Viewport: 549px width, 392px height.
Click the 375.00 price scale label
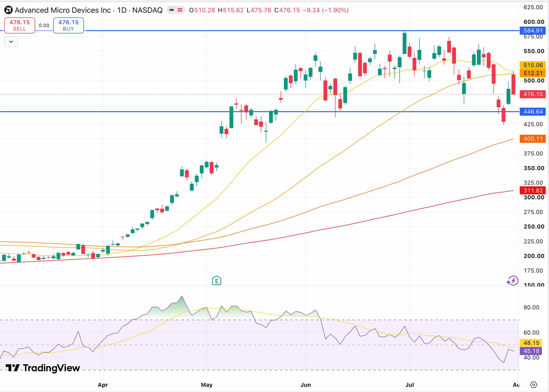(533, 154)
